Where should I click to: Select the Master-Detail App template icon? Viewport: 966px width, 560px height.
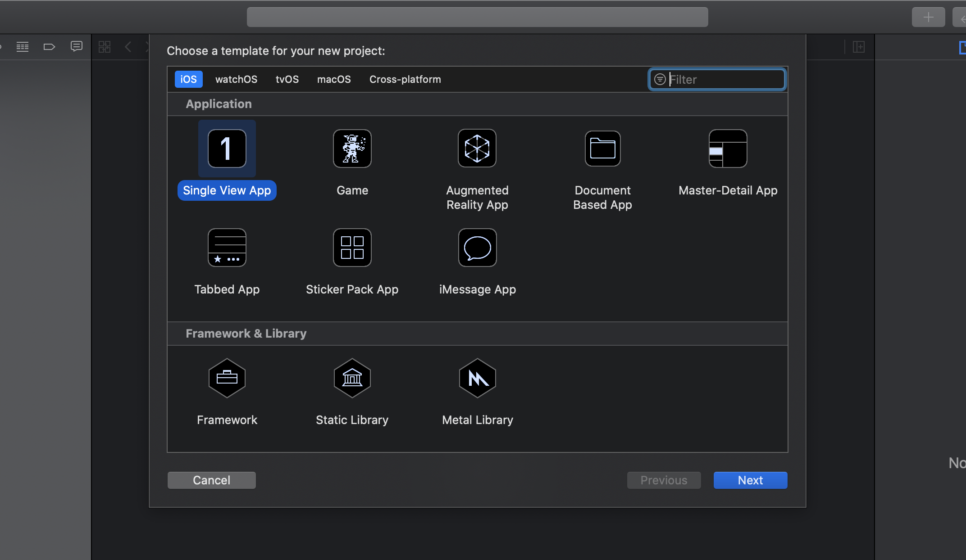tap(728, 149)
